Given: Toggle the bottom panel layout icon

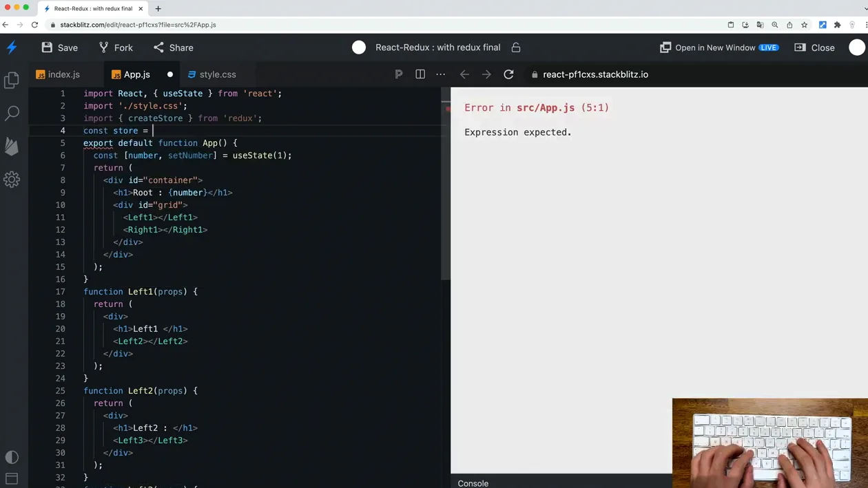Looking at the screenshot, I should (12, 478).
